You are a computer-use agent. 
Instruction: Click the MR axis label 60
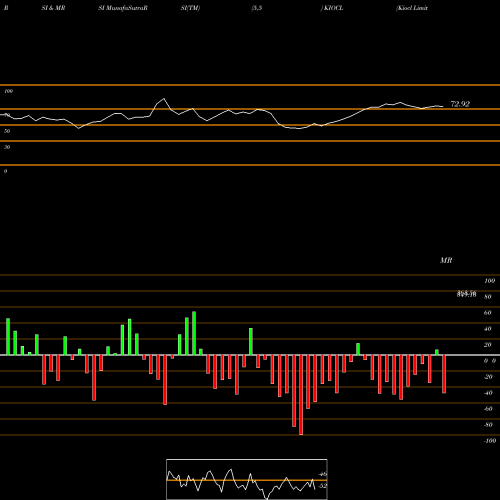[488, 313]
